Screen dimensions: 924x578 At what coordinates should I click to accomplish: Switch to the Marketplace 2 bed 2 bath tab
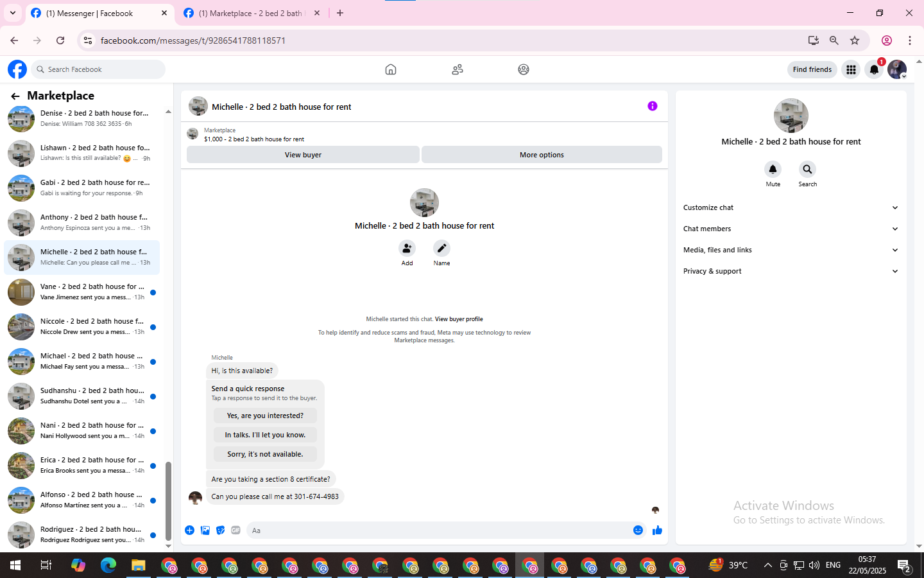[x=252, y=13]
